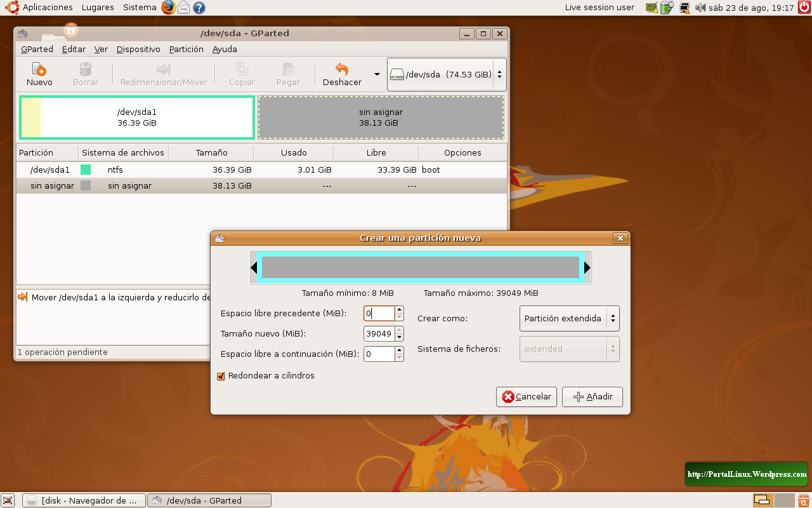812x508 pixels.
Task: Decrease Tamaño nuevo value
Action: pos(399,337)
